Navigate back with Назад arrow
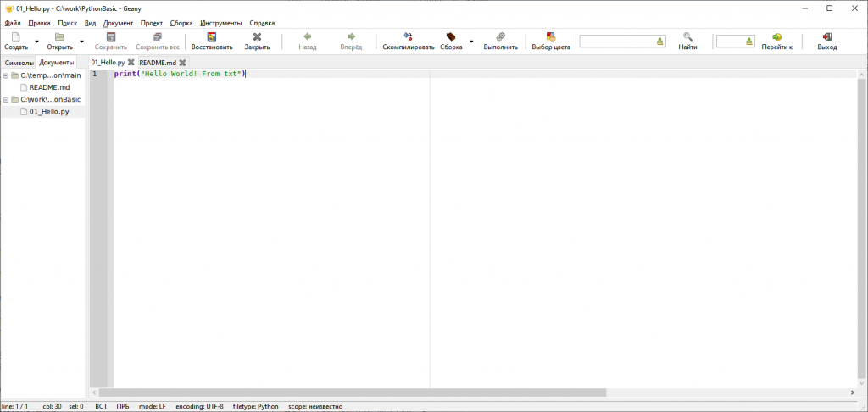 click(307, 37)
